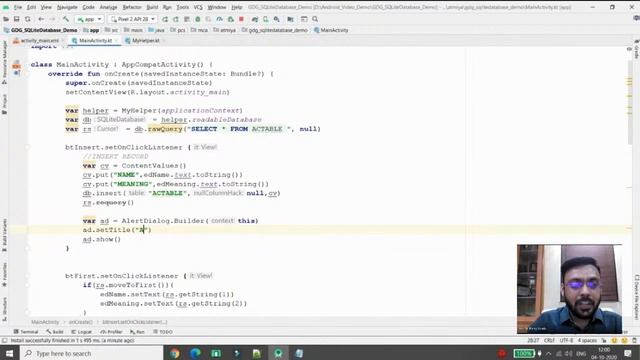Open Google Chrome from taskbar
Image resolution: width=640 pixels, height=360 pixels.
(x=175, y=353)
